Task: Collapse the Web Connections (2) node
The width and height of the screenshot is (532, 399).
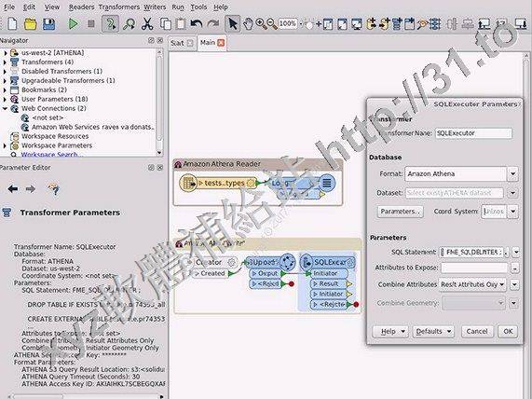Action: click(5, 109)
